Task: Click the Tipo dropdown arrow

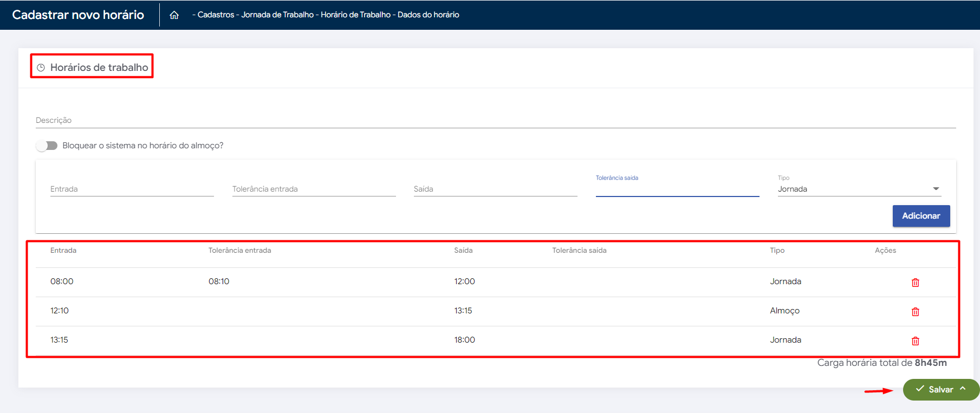Action: point(936,189)
